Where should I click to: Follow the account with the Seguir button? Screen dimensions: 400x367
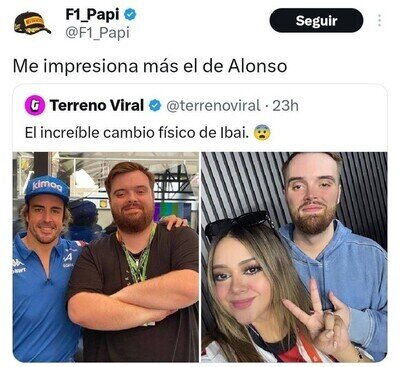[316, 20]
